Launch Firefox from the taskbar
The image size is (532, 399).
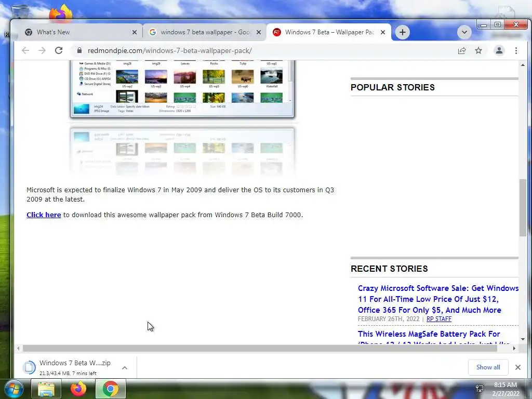coord(78,389)
